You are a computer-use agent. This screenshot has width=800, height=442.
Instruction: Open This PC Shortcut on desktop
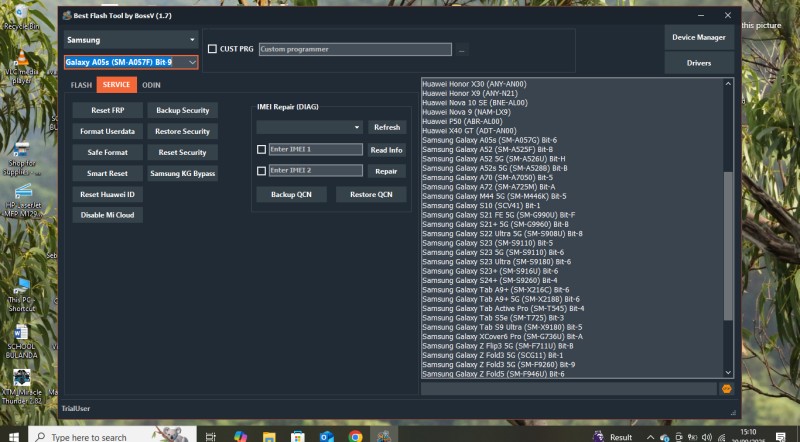[21, 295]
